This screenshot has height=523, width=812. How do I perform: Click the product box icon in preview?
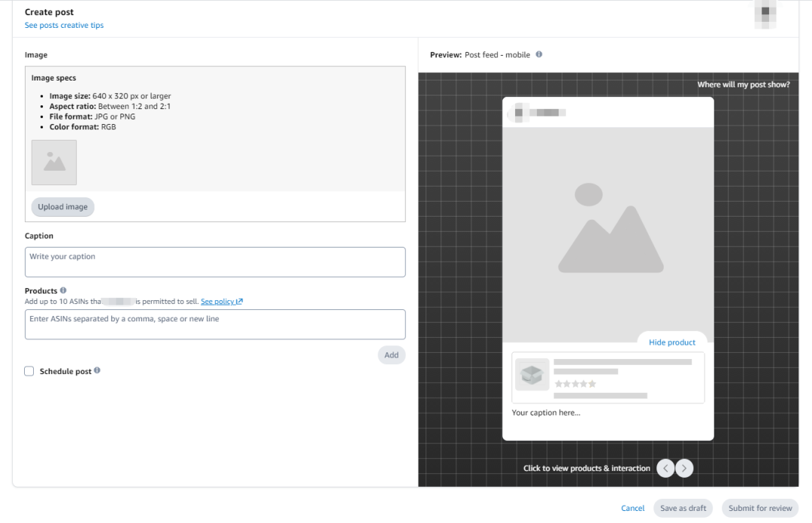pos(532,374)
